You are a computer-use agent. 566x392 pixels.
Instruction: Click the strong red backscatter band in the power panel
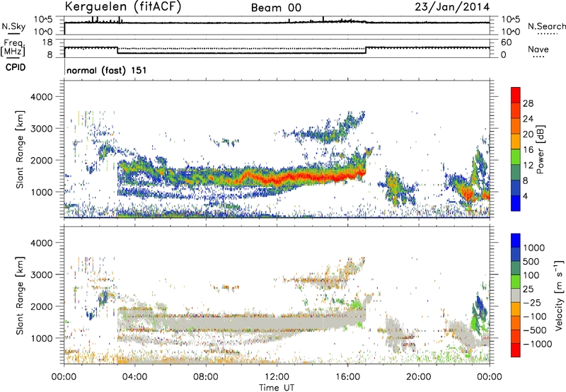(x=304, y=176)
